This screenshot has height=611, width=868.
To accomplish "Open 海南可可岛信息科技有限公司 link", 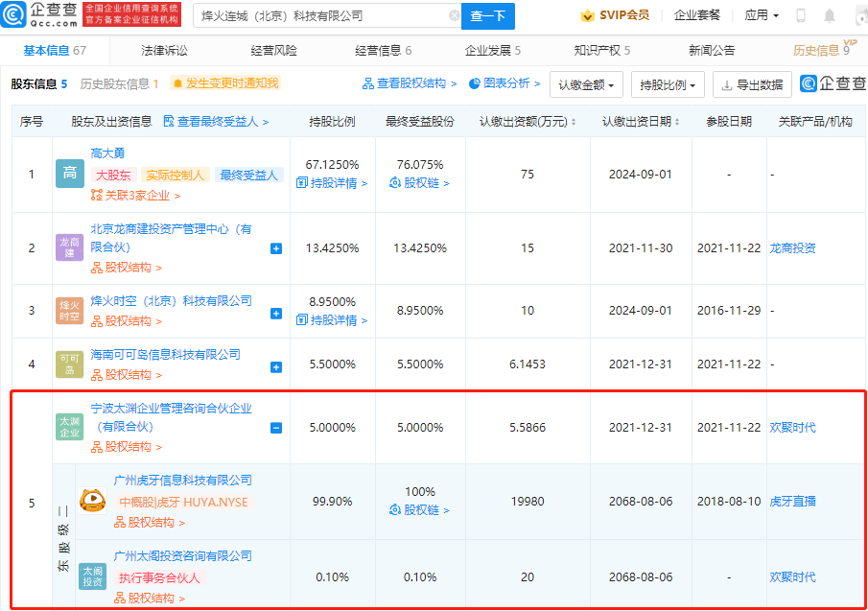I will pos(166,355).
